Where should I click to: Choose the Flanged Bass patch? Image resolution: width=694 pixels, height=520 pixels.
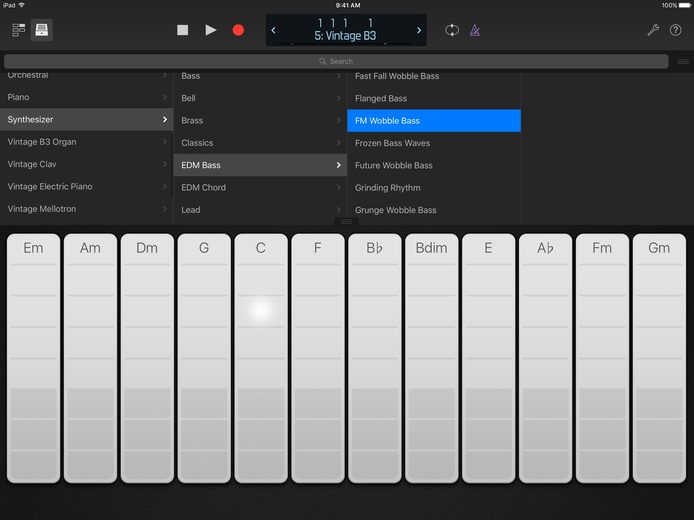click(434, 98)
